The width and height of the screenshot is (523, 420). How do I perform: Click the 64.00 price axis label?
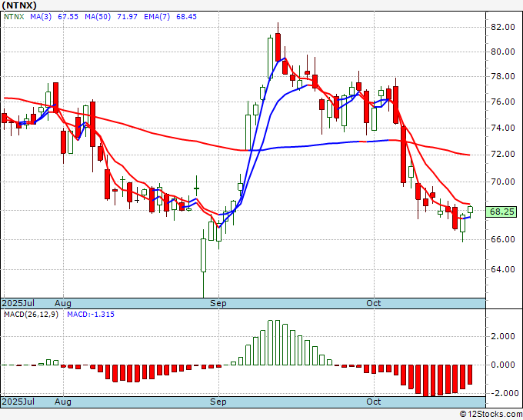[502, 269]
